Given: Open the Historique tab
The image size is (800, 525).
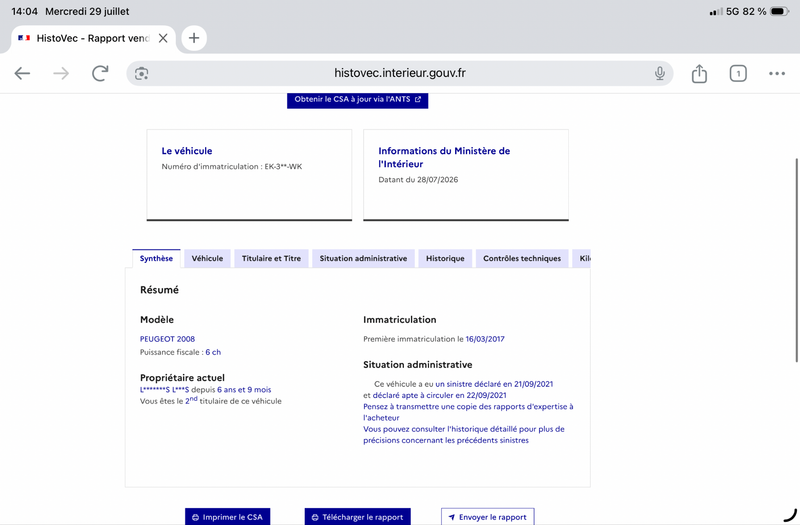Looking at the screenshot, I should pyautogui.click(x=445, y=258).
